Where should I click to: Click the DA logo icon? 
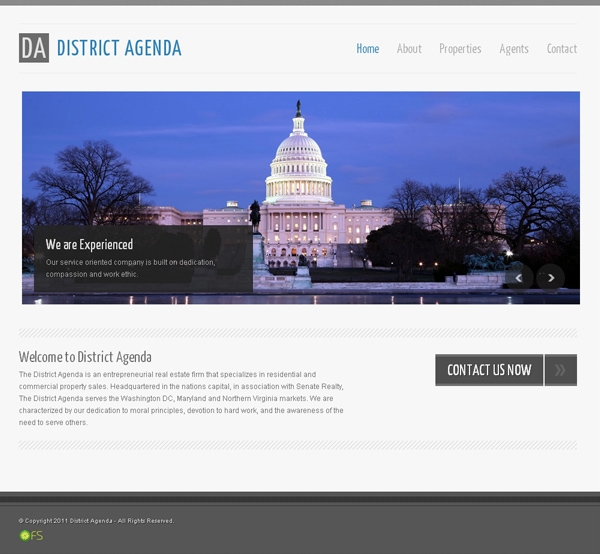[x=33, y=48]
